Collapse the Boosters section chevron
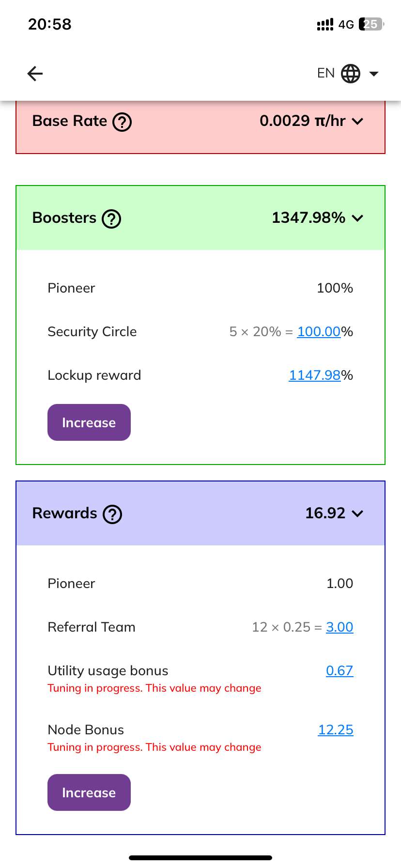 point(357,218)
